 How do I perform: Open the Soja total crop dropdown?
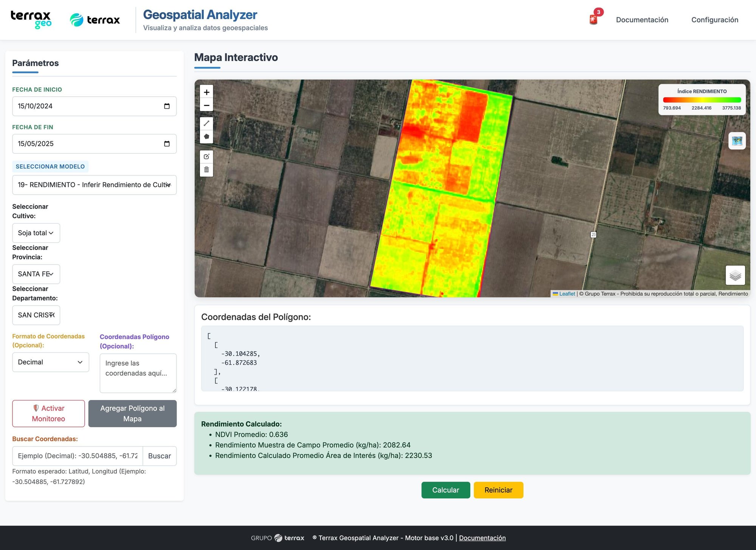[x=36, y=233]
